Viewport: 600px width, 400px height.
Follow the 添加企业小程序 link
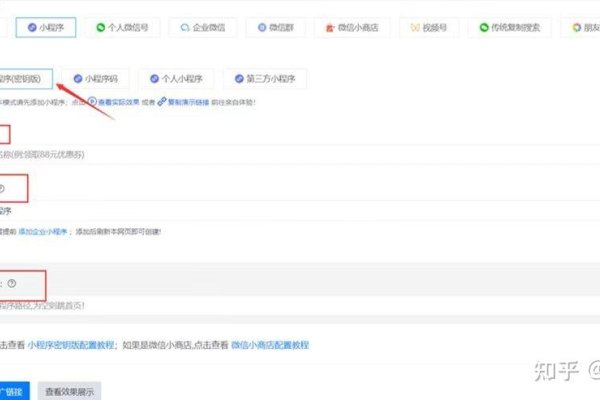pyautogui.click(x=43, y=232)
